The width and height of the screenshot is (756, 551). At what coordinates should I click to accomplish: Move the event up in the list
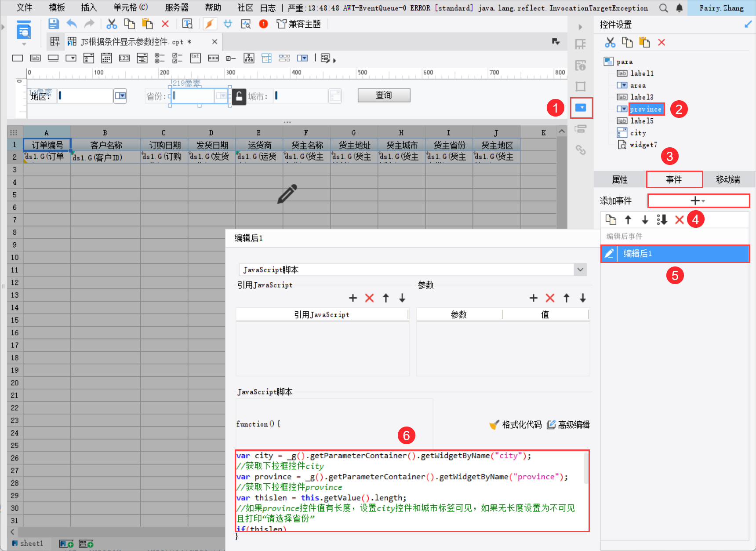click(628, 219)
